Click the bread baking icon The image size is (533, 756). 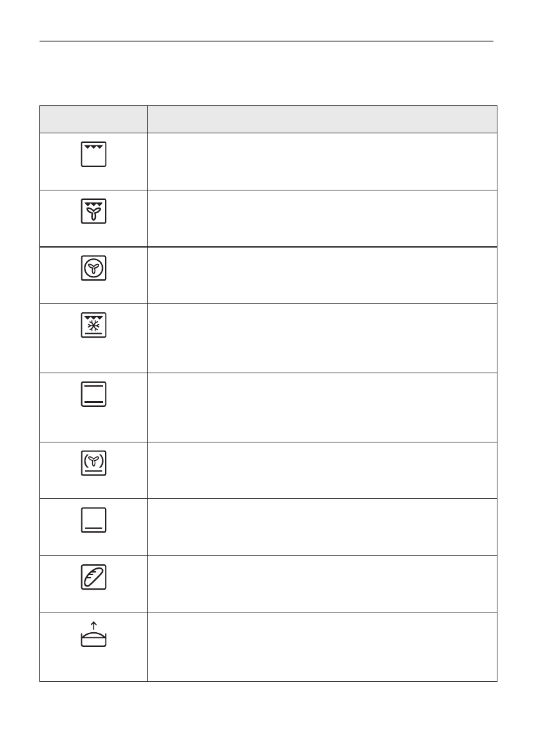click(93, 578)
